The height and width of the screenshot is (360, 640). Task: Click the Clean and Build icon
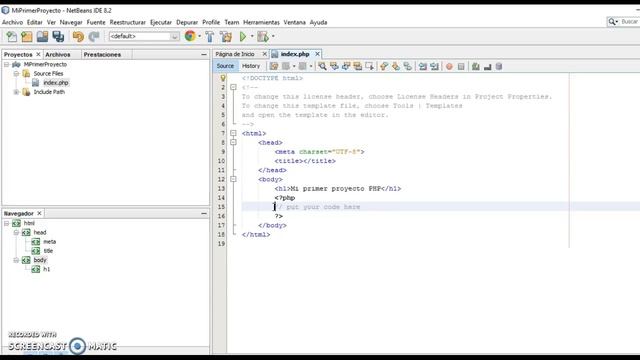coord(226,36)
